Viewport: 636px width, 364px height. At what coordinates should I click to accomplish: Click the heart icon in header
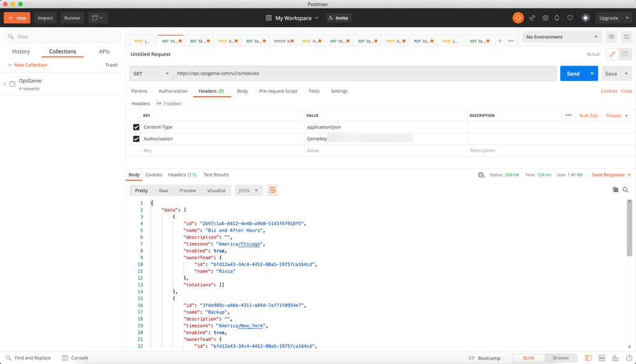[x=570, y=18]
